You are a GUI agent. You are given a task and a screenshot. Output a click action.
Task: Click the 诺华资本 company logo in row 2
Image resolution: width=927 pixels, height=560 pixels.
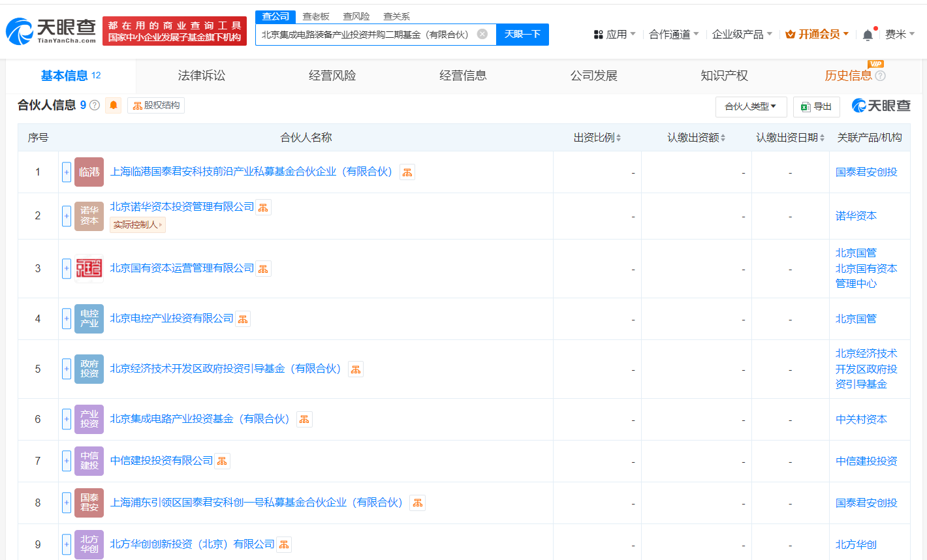[89, 216]
